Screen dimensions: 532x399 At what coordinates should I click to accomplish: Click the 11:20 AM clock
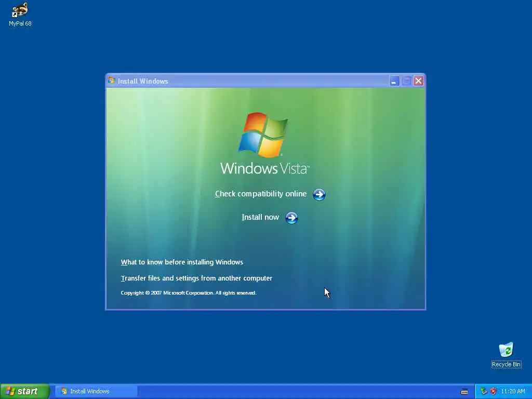[x=513, y=391]
